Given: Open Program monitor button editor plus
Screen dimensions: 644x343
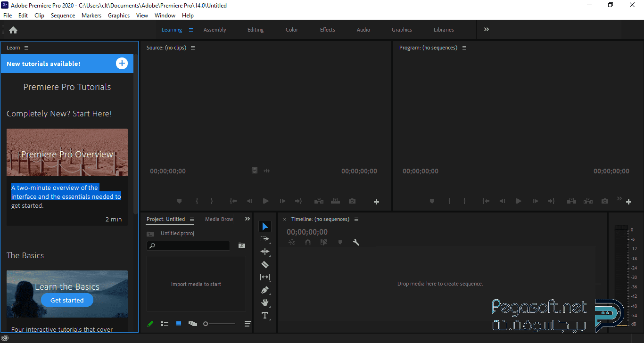Looking at the screenshot, I should click(x=628, y=202).
